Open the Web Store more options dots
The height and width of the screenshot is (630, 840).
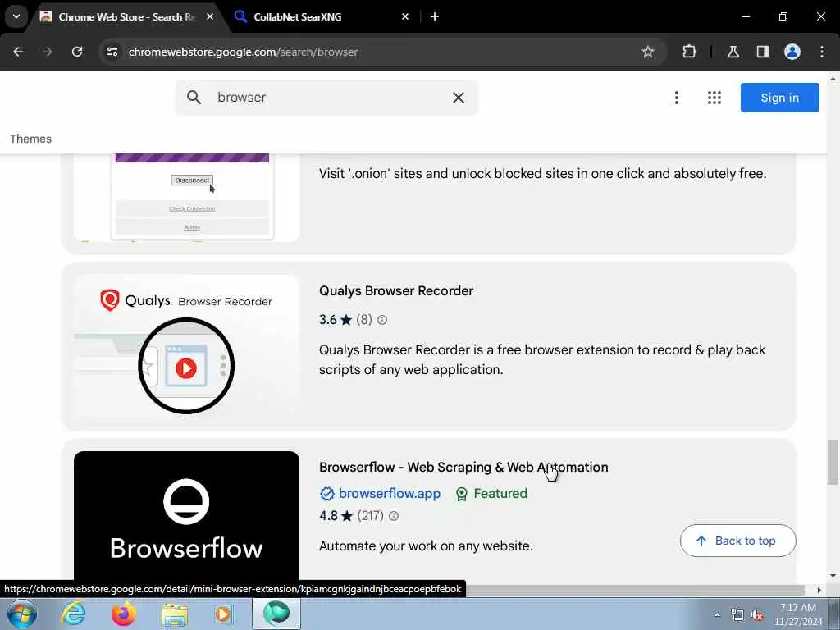[677, 98]
